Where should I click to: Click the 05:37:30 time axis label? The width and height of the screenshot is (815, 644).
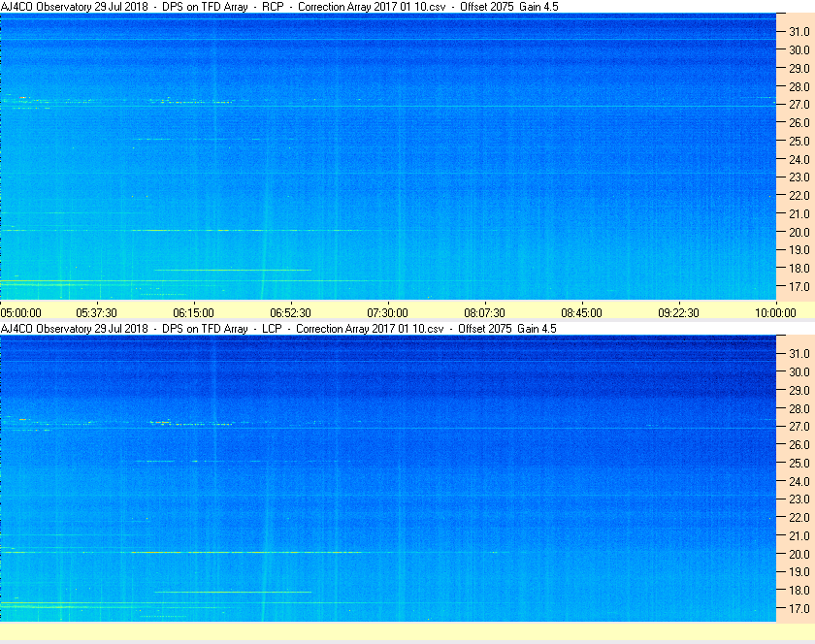pyautogui.click(x=97, y=313)
